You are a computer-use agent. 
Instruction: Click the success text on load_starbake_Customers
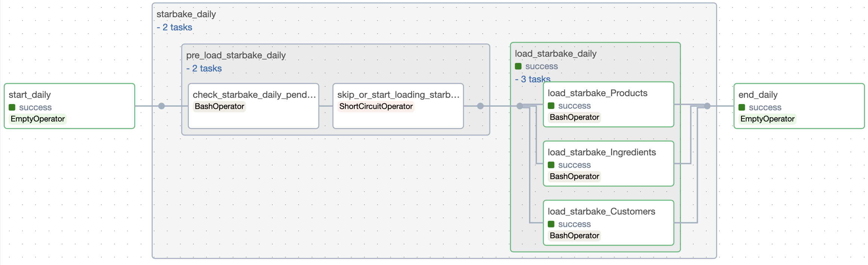(574, 224)
